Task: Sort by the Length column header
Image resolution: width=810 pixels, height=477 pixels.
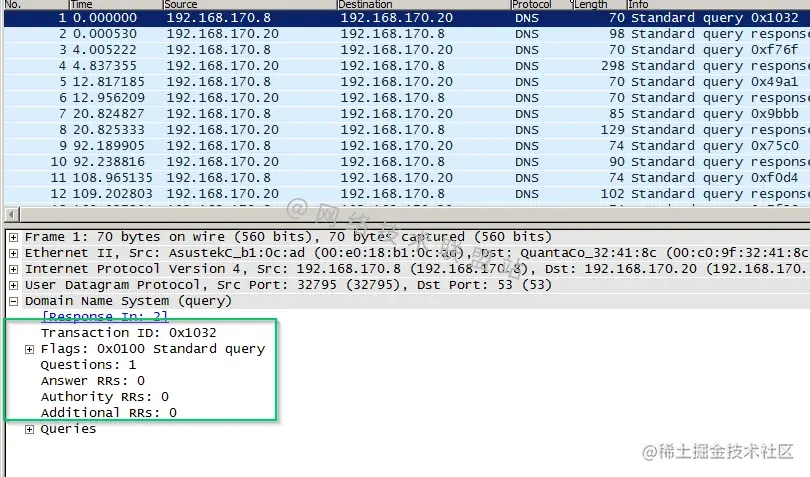Action: (x=598, y=5)
